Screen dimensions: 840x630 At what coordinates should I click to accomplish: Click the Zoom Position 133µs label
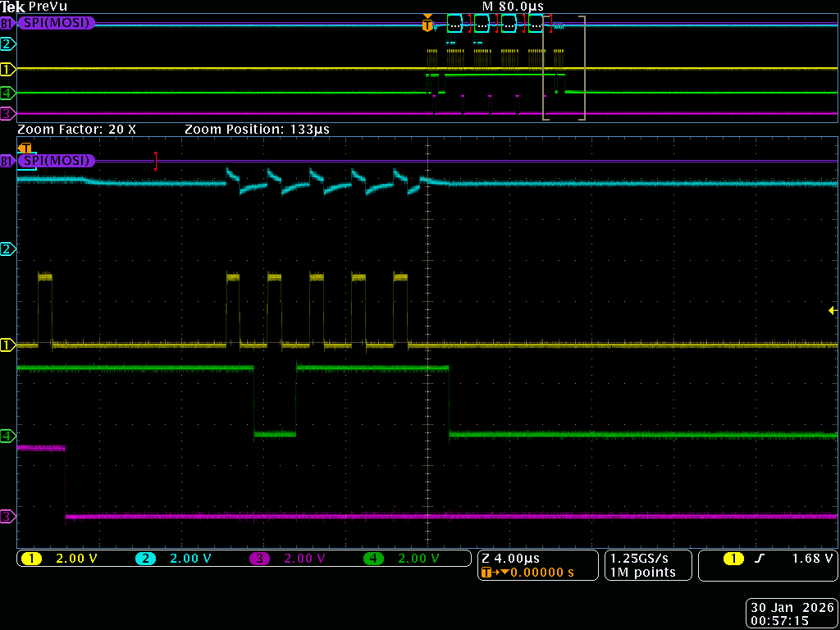(x=257, y=130)
